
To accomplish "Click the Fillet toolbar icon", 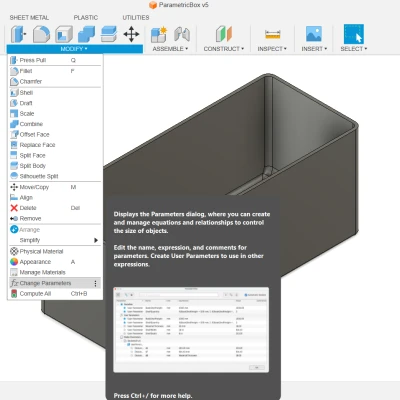I will tap(41, 34).
